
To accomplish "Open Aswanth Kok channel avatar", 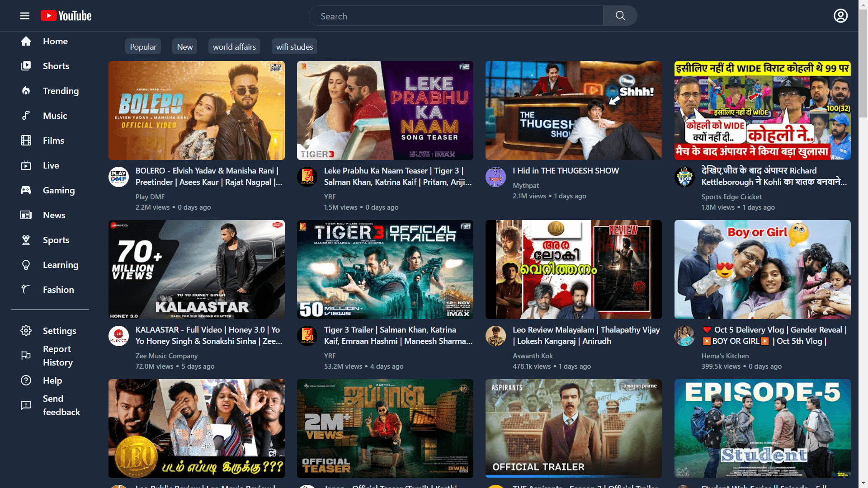I will coord(495,336).
